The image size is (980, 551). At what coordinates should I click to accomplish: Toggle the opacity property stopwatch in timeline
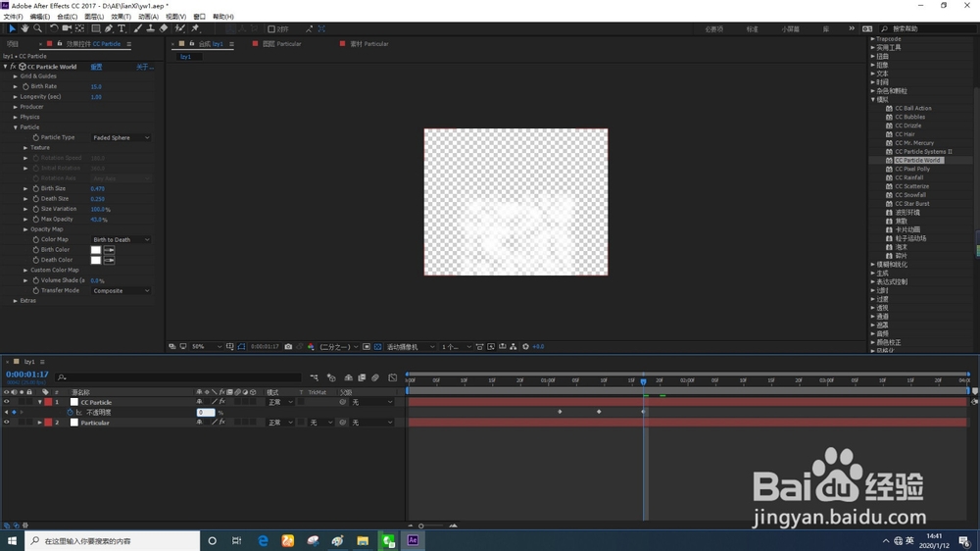(70, 412)
